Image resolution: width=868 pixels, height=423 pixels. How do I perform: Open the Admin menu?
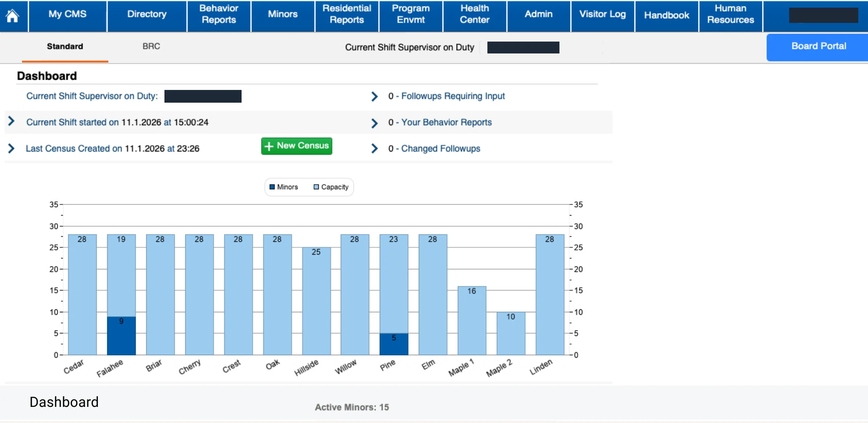pyautogui.click(x=539, y=16)
